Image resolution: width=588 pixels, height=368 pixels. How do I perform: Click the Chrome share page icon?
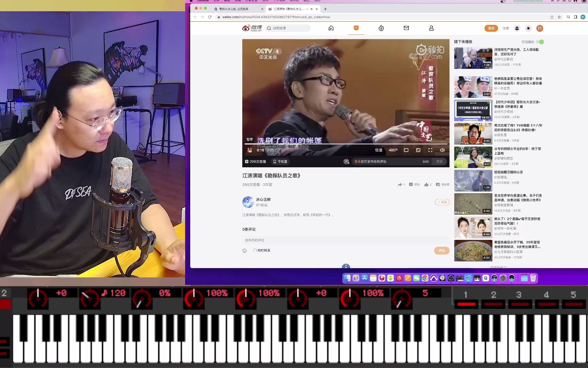(x=552, y=17)
